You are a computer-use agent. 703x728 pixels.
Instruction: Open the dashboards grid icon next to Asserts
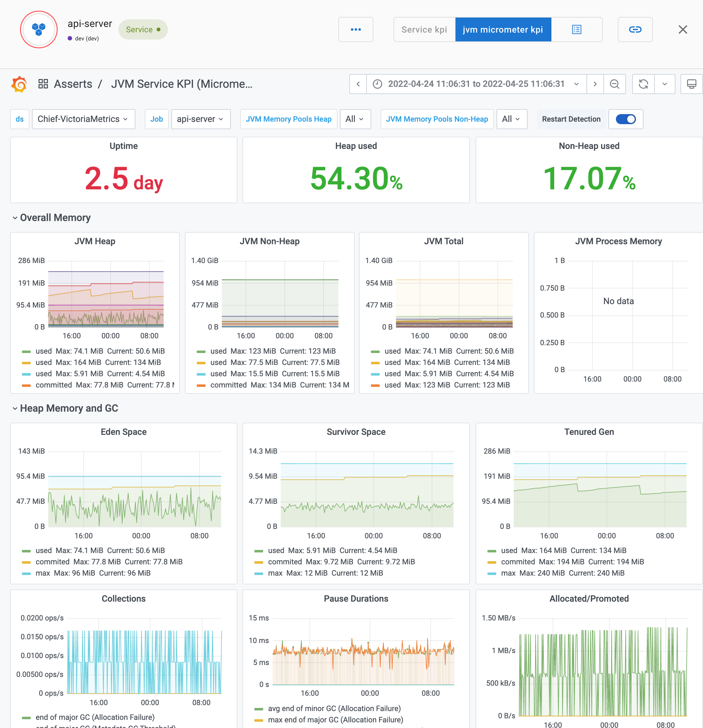[x=43, y=84]
